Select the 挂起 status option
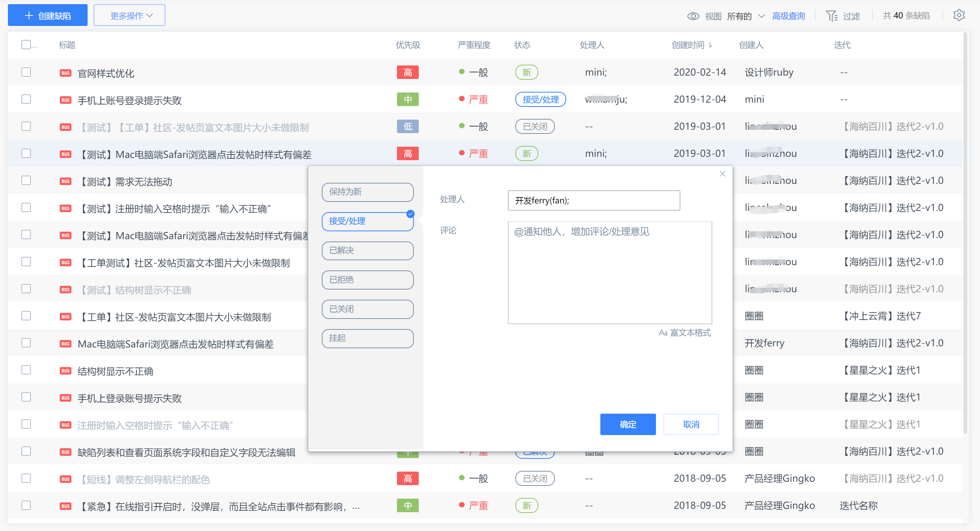Screen dimensions: 980x531 367,338
